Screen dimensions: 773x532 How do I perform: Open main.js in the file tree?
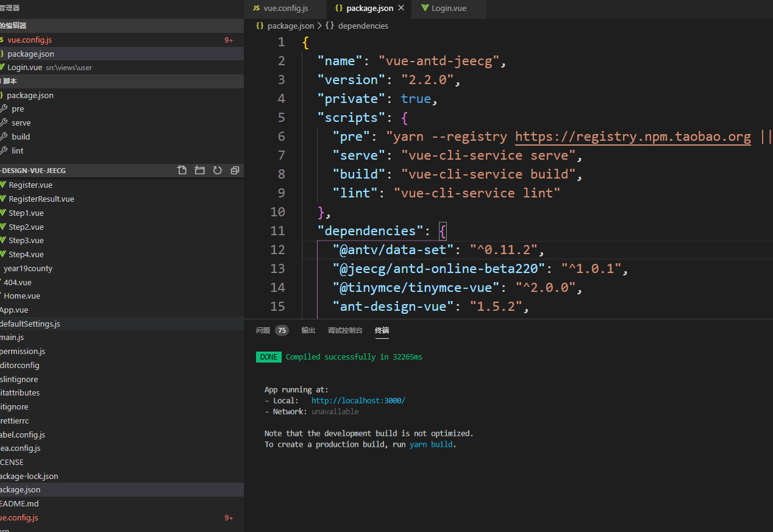point(122,337)
